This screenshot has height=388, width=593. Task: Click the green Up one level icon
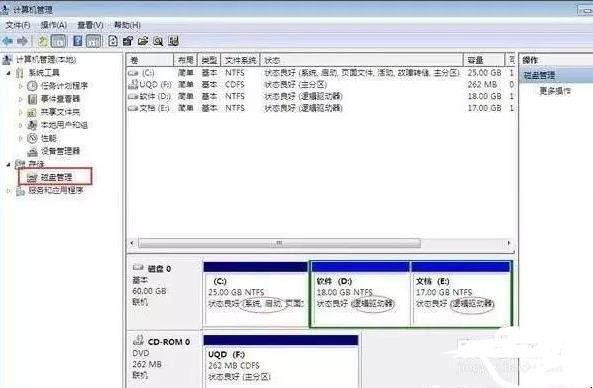point(43,41)
